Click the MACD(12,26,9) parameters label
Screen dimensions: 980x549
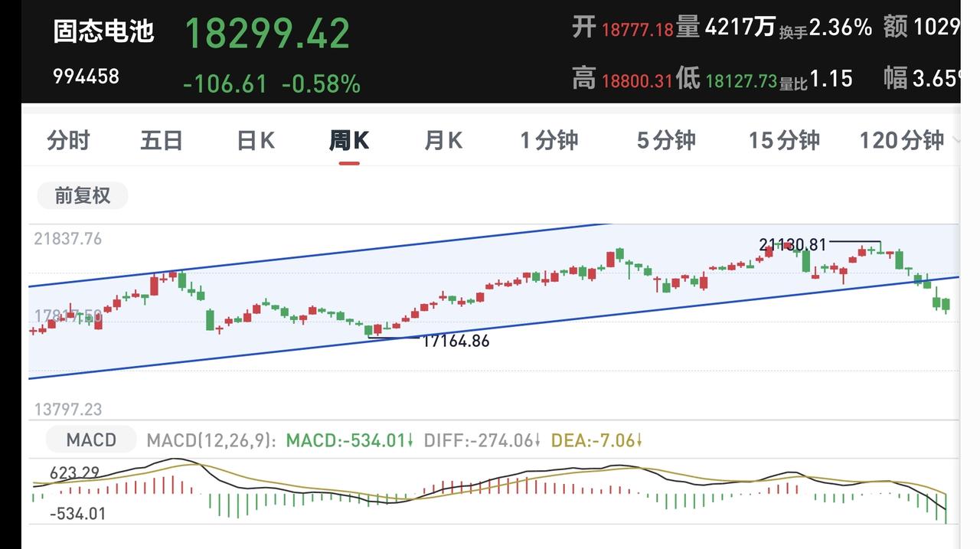211,440
